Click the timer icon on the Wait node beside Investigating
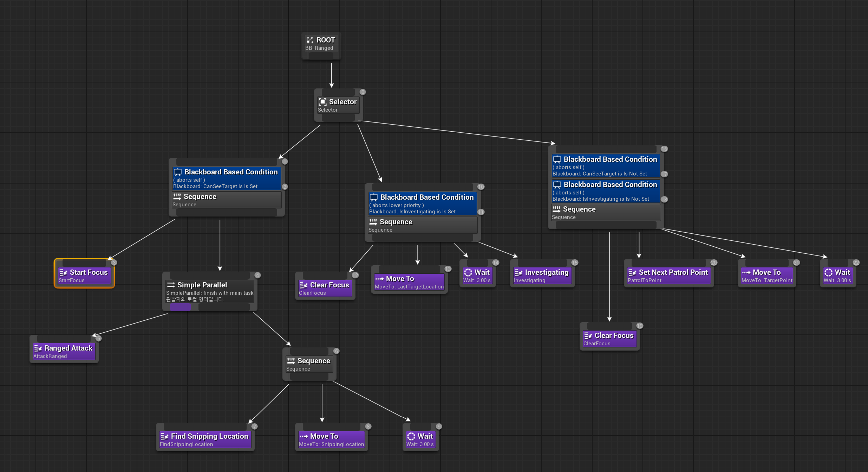 tap(468, 272)
